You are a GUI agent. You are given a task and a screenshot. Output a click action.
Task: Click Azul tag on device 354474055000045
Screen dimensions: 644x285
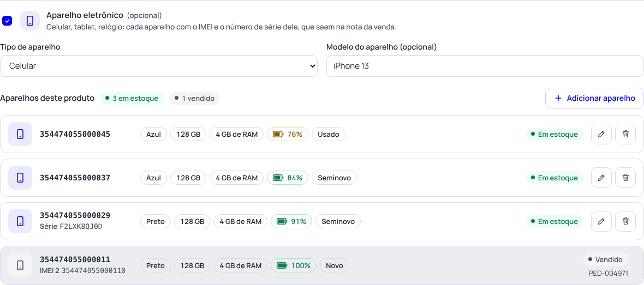pyautogui.click(x=153, y=134)
